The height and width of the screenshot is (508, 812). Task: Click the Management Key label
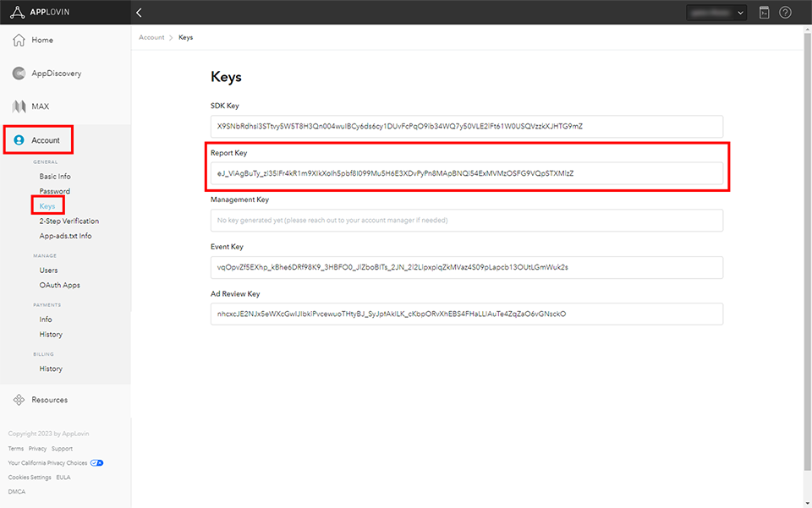coord(239,199)
